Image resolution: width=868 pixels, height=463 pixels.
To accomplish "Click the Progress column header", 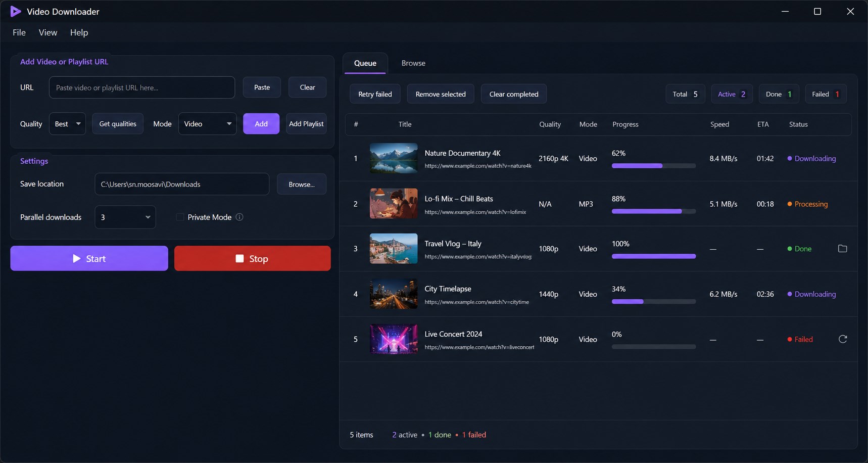I will pos(625,124).
